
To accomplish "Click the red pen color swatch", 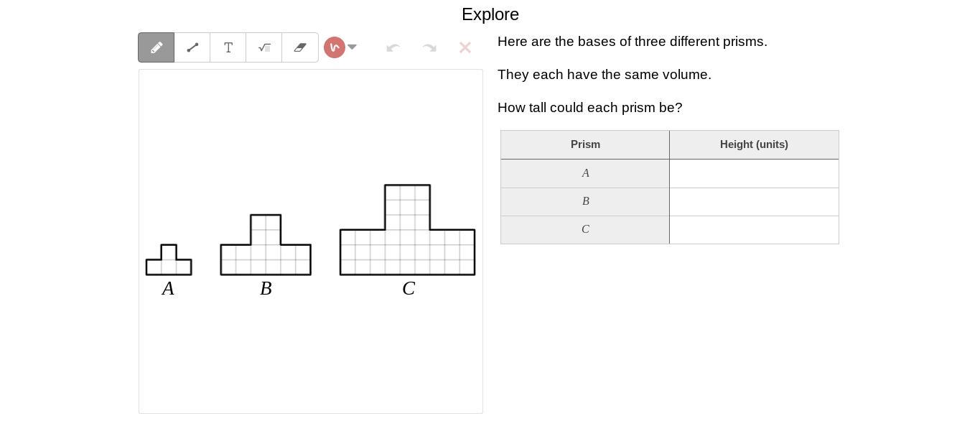I will click(335, 47).
